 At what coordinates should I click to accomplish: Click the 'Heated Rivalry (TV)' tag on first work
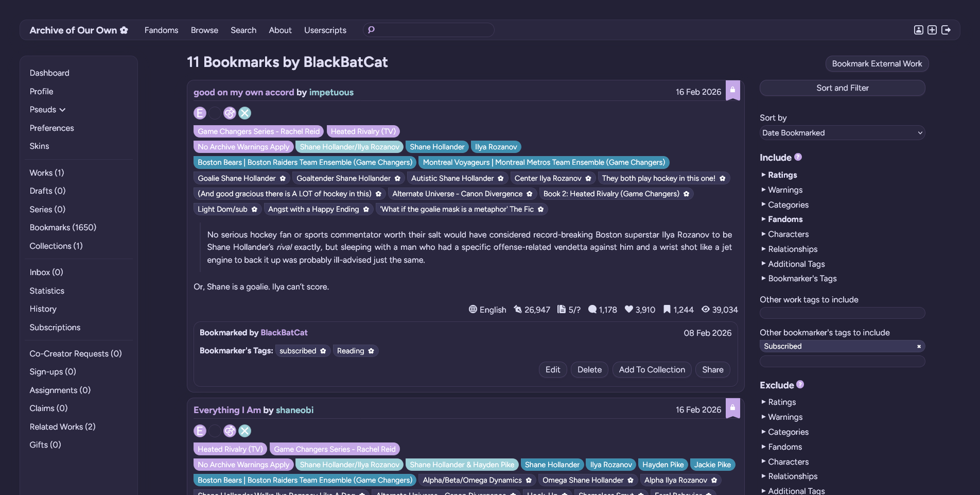click(363, 131)
